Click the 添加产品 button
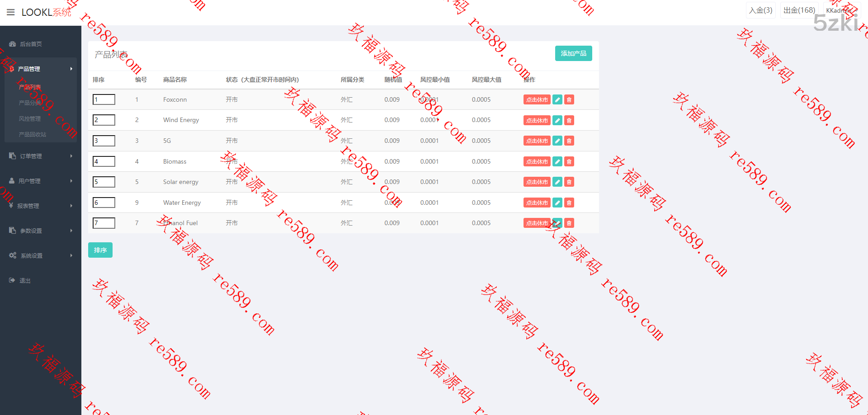This screenshot has width=868, height=415. [573, 53]
